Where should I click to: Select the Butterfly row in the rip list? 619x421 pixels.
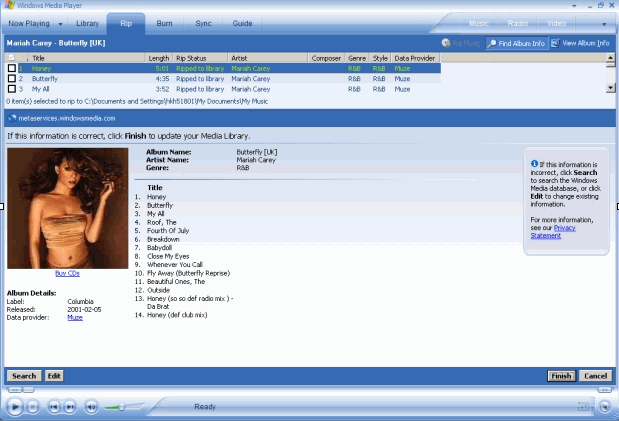click(229, 79)
